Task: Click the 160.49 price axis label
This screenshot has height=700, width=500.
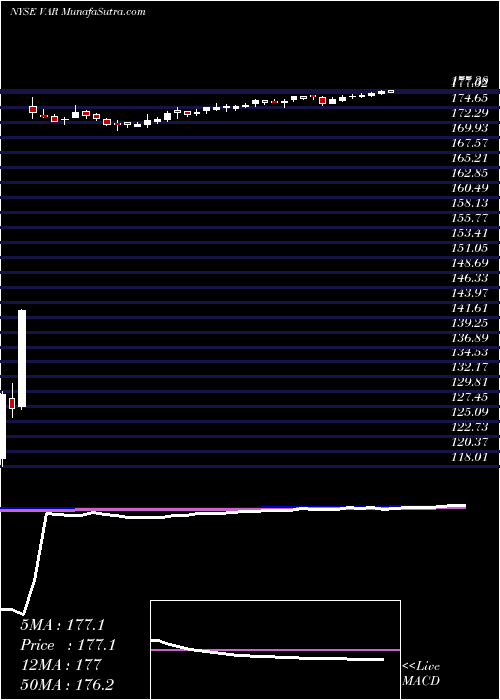Action: pyautogui.click(x=469, y=188)
